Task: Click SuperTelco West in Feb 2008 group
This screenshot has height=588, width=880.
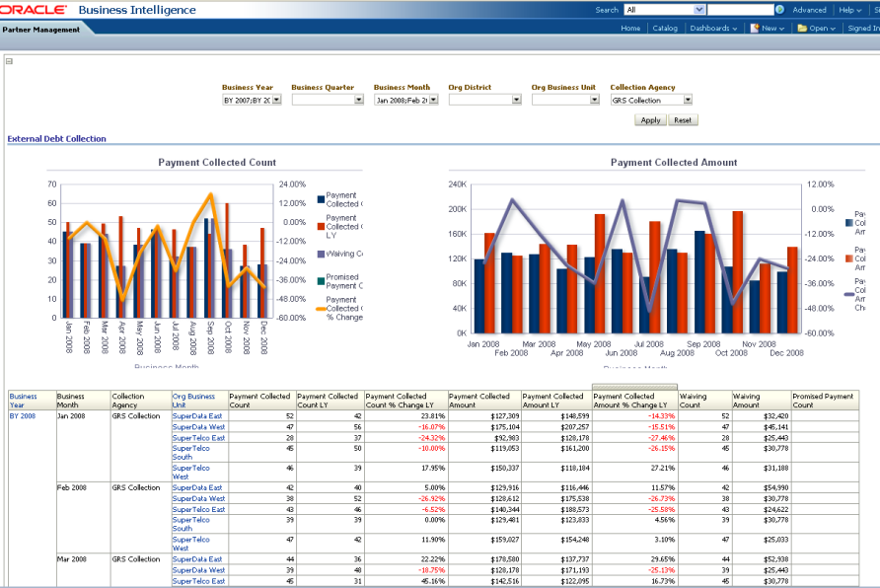Action: point(190,544)
